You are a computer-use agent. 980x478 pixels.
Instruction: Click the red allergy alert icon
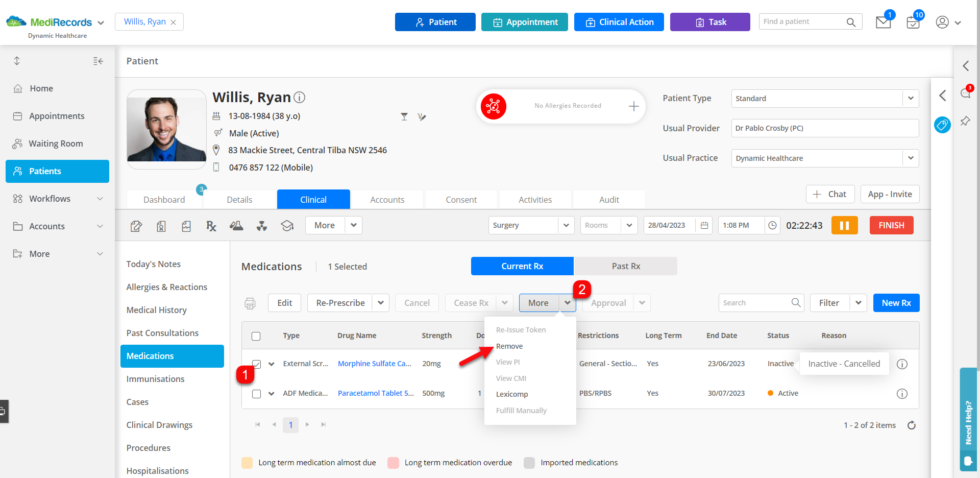[x=493, y=106]
